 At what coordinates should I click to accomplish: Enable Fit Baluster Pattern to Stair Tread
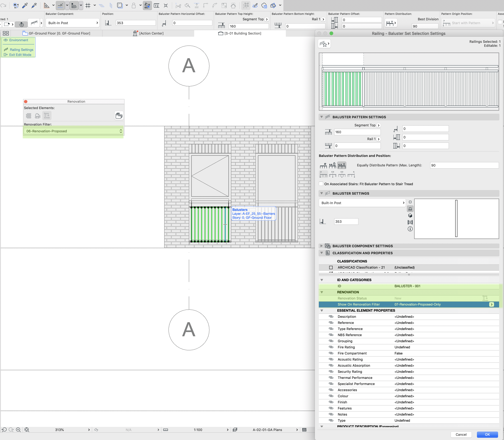[x=321, y=184]
